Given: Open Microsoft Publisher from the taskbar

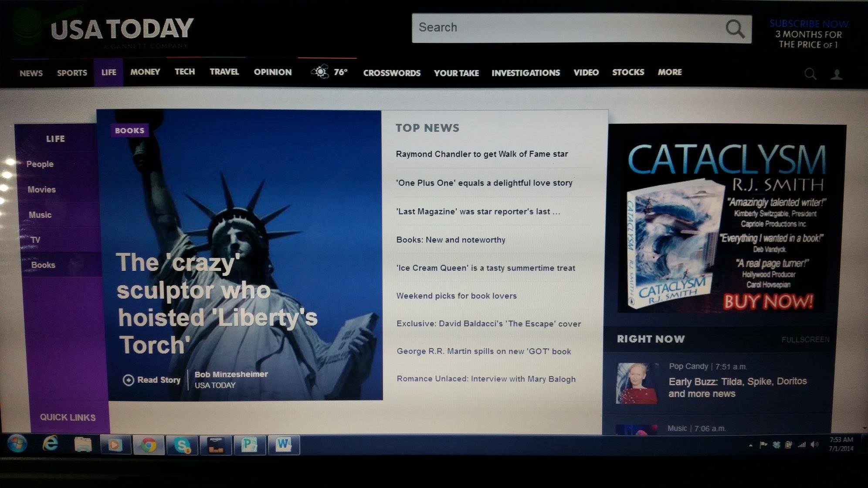Looking at the screenshot, I should (249, 445).
